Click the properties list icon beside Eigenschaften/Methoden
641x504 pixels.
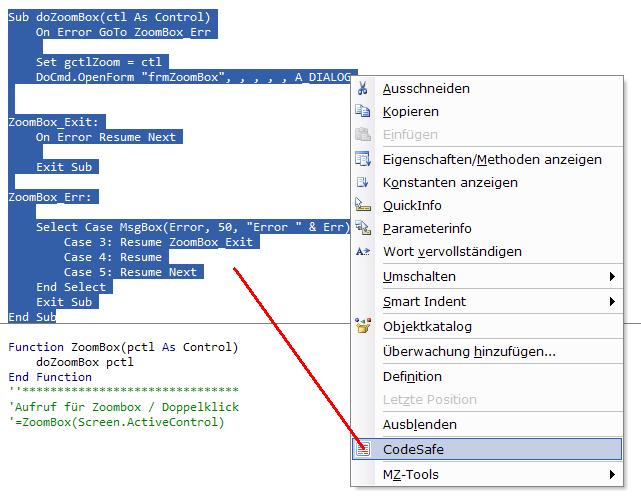[x=363, y=160]
